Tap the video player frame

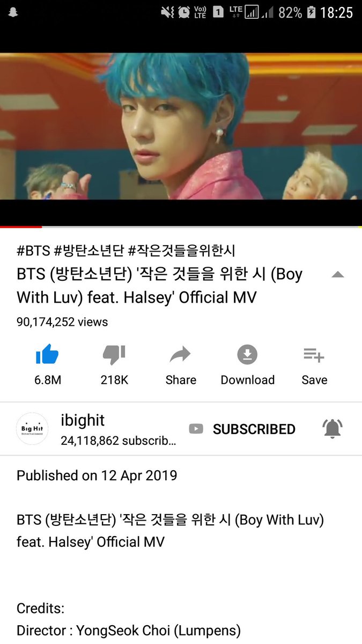[x=181, y=126]
